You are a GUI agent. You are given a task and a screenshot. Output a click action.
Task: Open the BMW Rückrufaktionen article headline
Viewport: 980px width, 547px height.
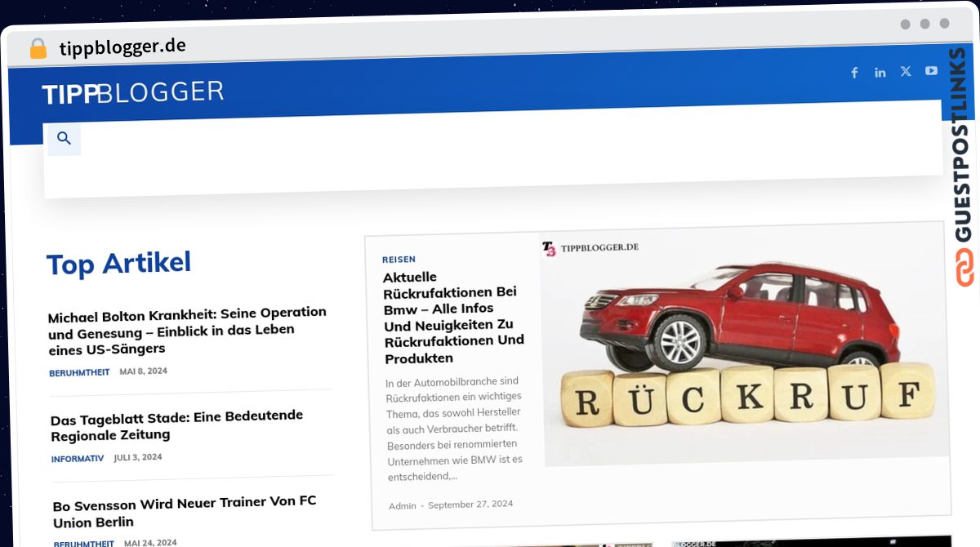(x=453, y=318)
